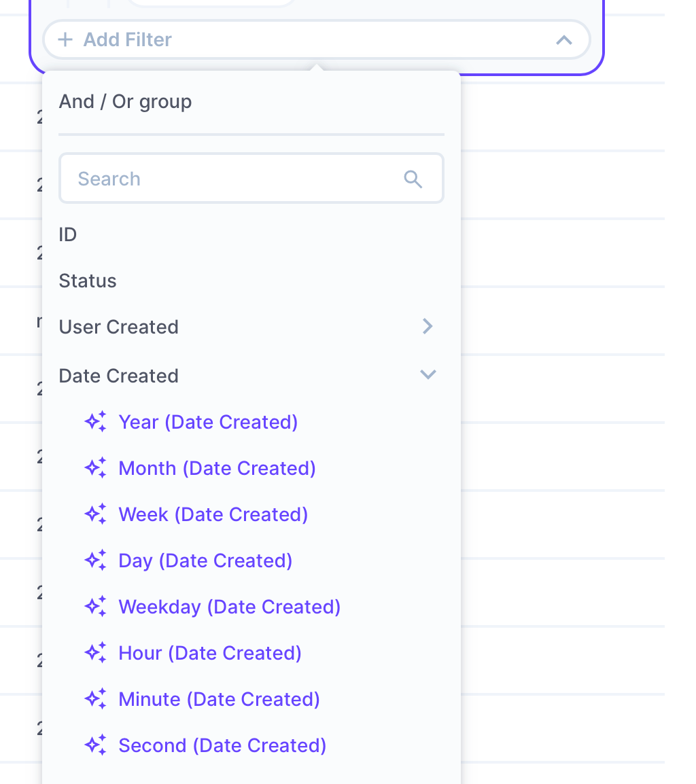The height and width of the screenshot is (784, 696).
Task: Click the sparkle icon beside Second (Date Created)
Action: [95, 745]
